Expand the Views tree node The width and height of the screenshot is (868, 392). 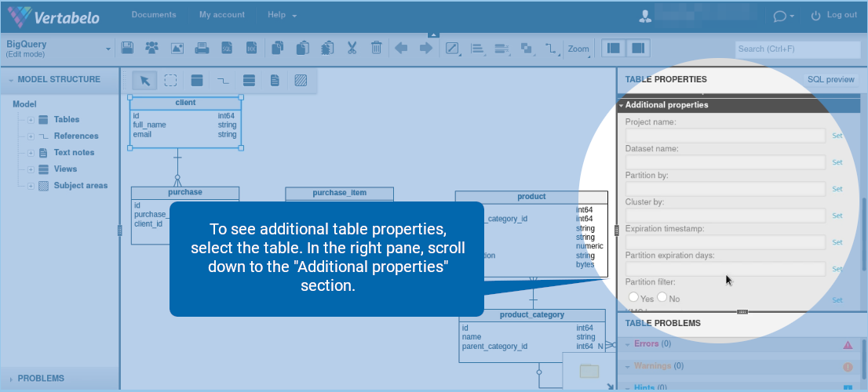point(31,170)
